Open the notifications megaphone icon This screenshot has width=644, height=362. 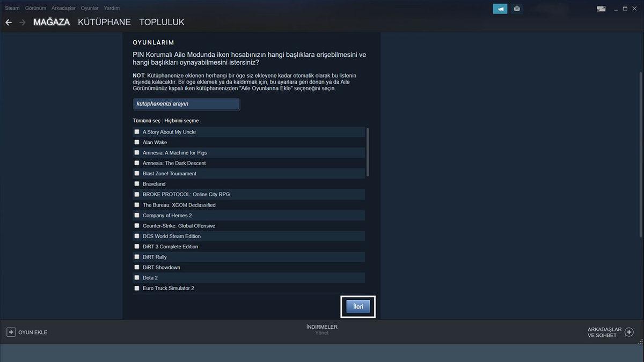pyautogui.click(x=500, y=8)
